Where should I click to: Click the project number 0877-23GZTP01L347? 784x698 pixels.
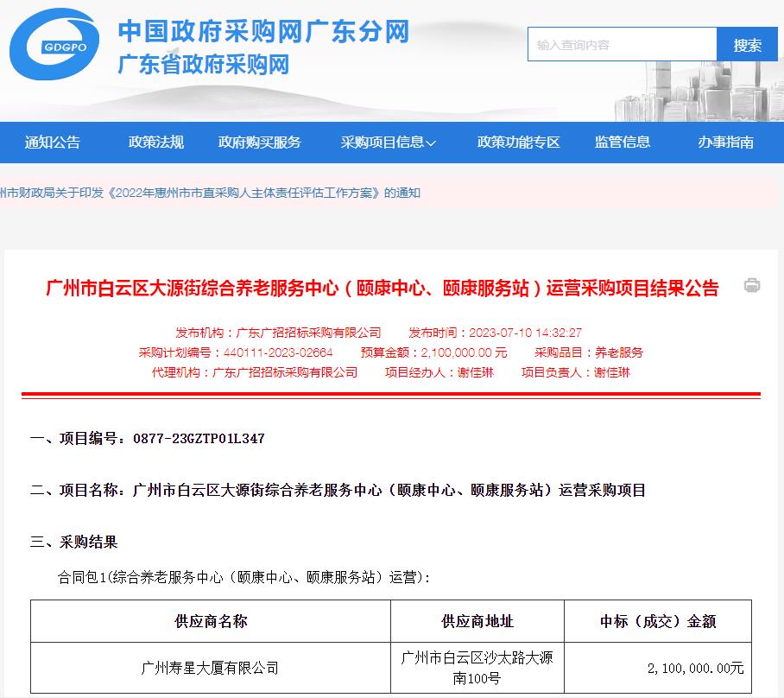click(199, 439)
